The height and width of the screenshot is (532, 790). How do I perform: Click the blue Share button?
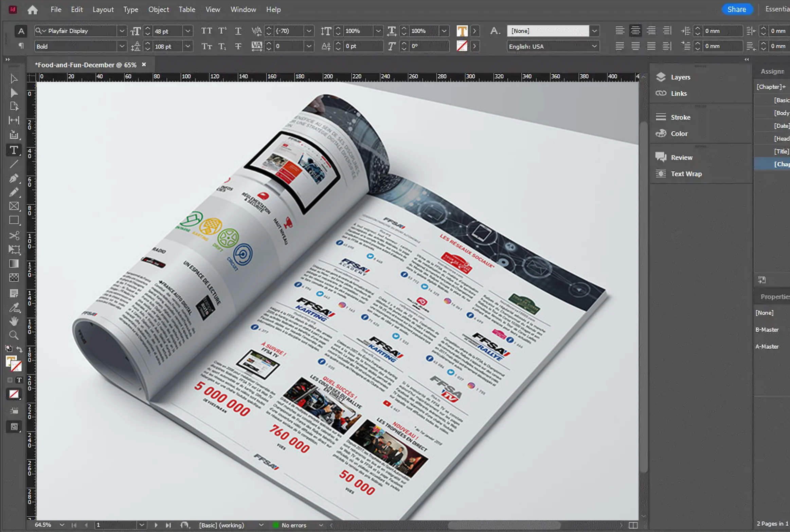coord(736,9)
